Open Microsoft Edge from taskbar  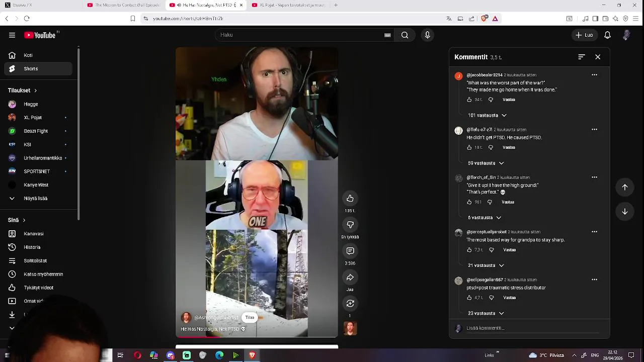tap(219, 355)
